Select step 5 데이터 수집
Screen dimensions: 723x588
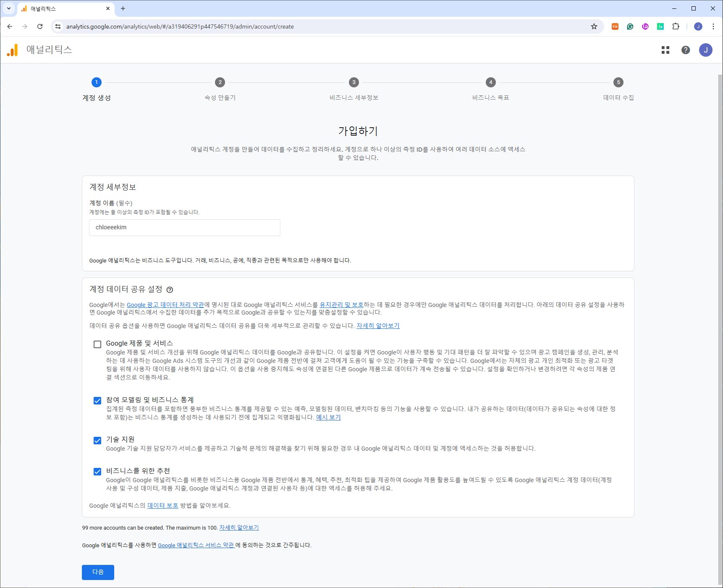[x=618, y=89]
